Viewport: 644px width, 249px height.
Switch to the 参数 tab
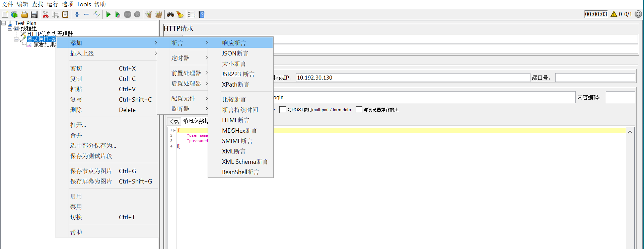tap(174, 121)
